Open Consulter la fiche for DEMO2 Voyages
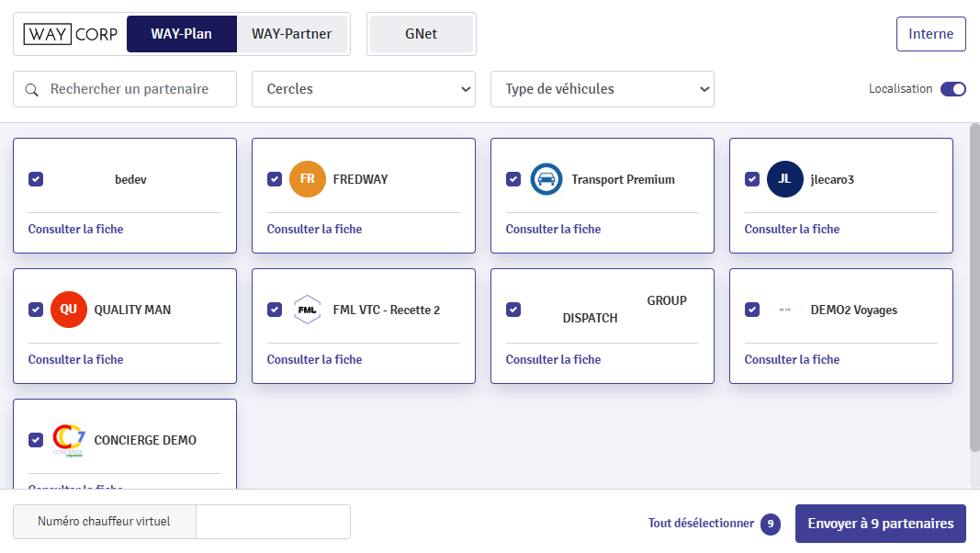 pos(792,360)
